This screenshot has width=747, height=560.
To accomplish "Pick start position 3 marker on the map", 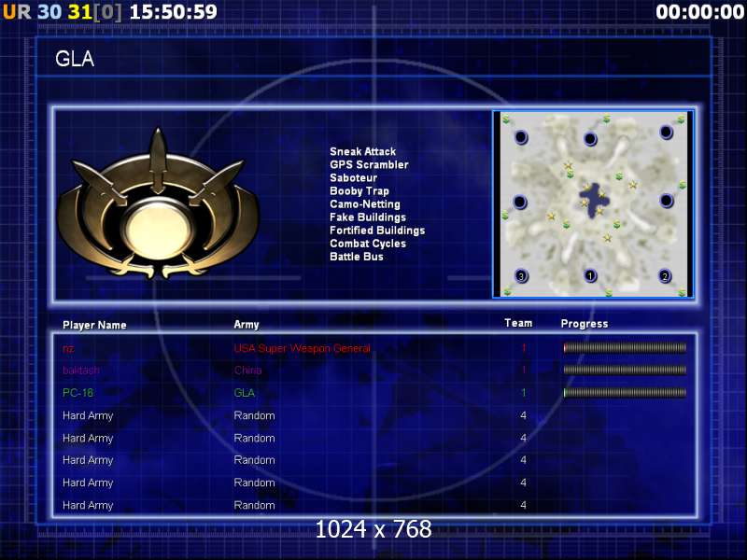I will click(x=521, y=275).
